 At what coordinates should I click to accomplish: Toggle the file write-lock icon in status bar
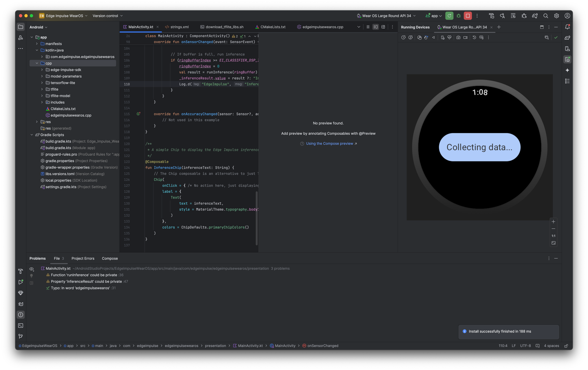coord(567,346)
